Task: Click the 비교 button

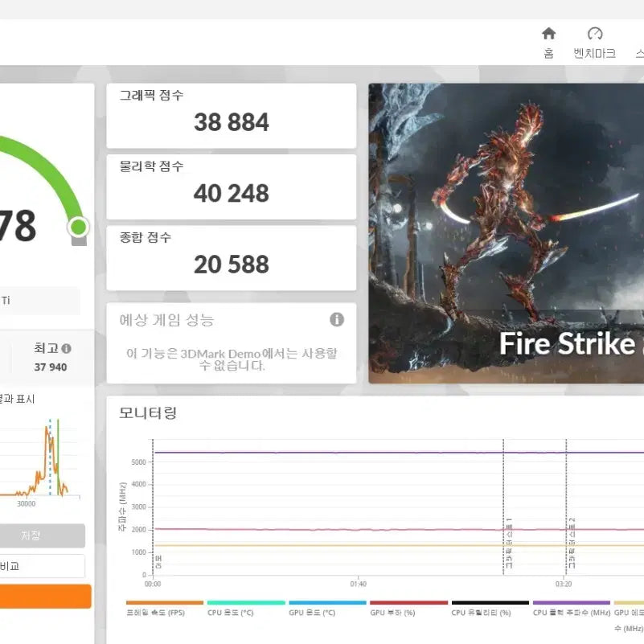Action: [x=41, y=566]
